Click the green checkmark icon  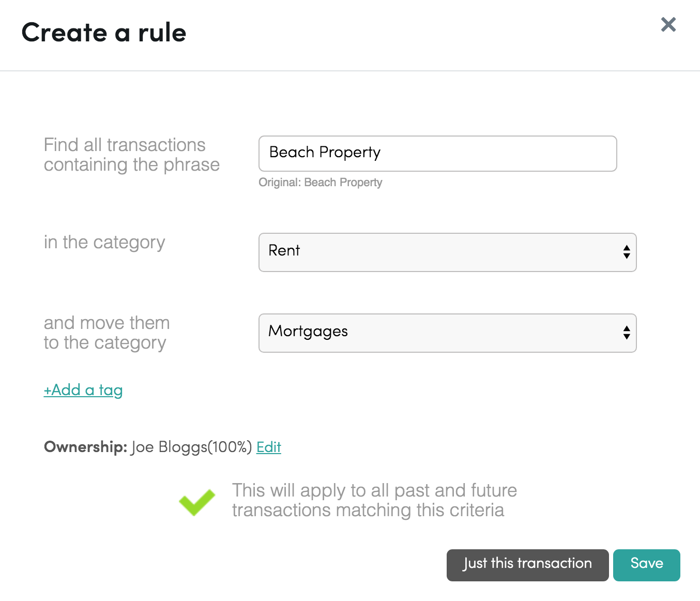coord(197,502)
